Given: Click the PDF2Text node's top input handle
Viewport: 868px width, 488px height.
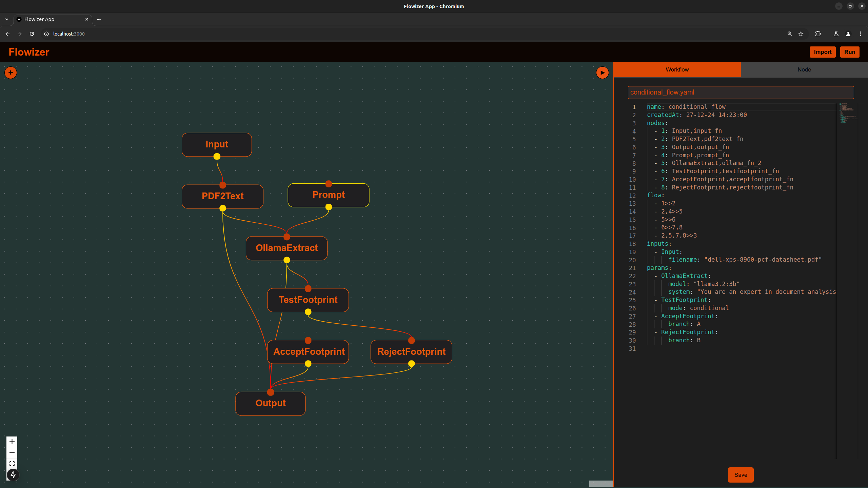Looking at the screenshot, I should pos(222,185).
